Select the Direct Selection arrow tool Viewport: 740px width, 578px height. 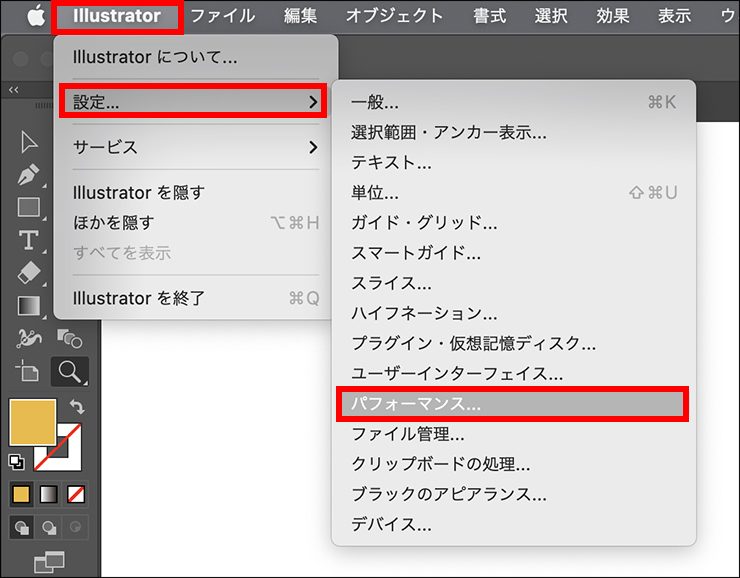click(29, 143)
